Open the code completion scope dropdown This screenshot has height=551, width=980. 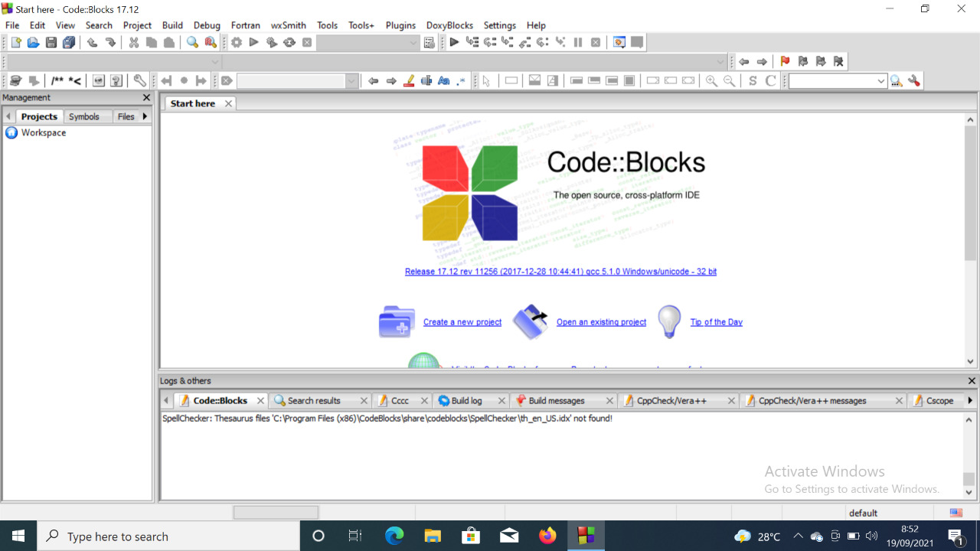[x=215, y=62]
